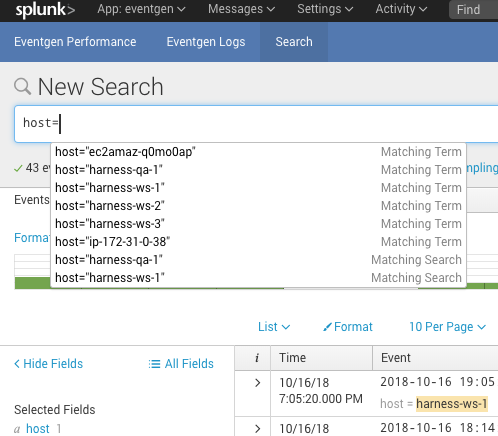This screenshot has width=498, height=436.
Task: Open the Settings menu
Action: click(325, 9)
